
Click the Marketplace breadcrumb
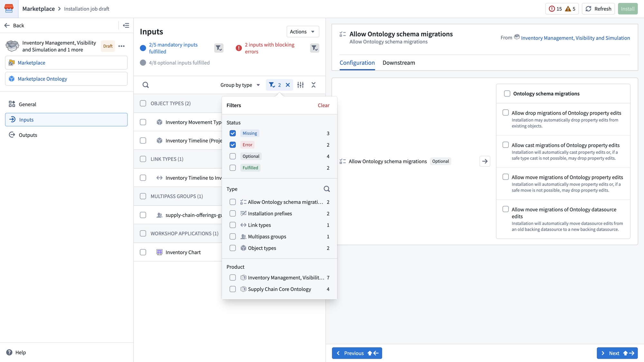click(x=39, y=9)
